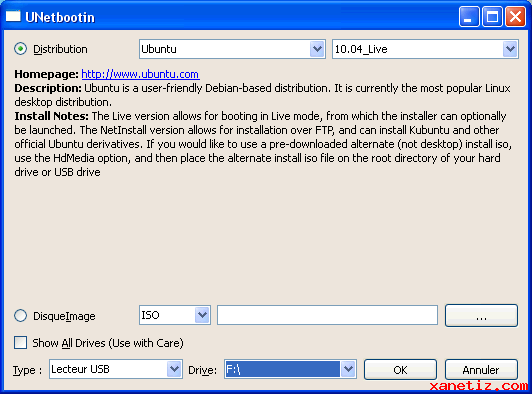Click the UNetbootin title bar app icon
Viewport: 532px width, 394px height.
(13, 16)
